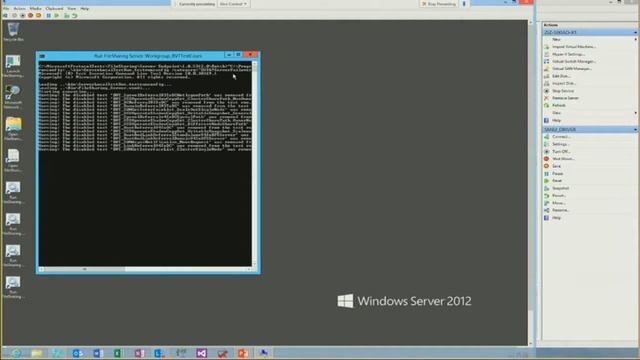
Task: Click the red Shut Down toolbar icon
Action: tap(30, 16)
